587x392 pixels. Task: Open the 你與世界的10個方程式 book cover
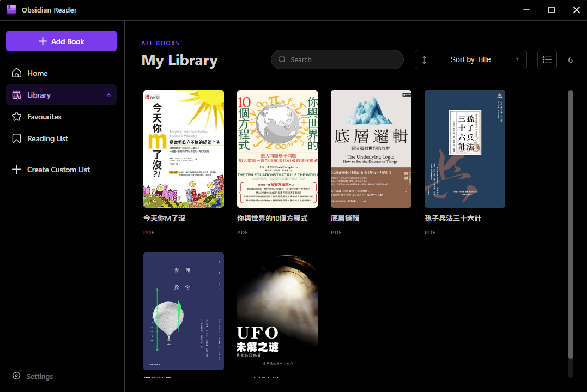click(277, 149)
